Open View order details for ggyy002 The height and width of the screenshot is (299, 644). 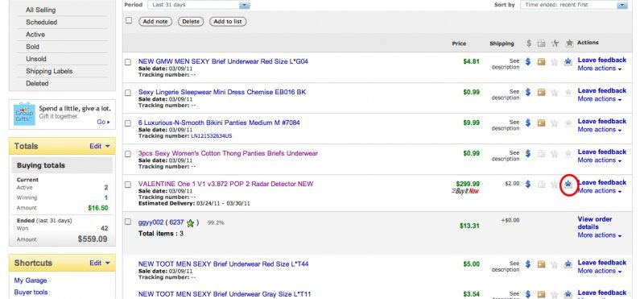click(x=595, y=223)
